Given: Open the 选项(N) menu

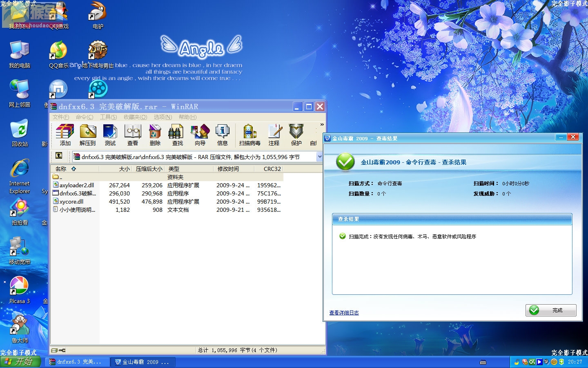Looking at the screenshot, I should click(x=163, y=117).
